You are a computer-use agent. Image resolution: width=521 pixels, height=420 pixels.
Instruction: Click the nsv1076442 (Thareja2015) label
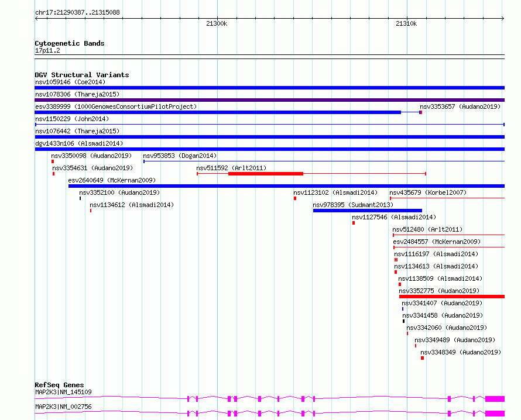77,131
